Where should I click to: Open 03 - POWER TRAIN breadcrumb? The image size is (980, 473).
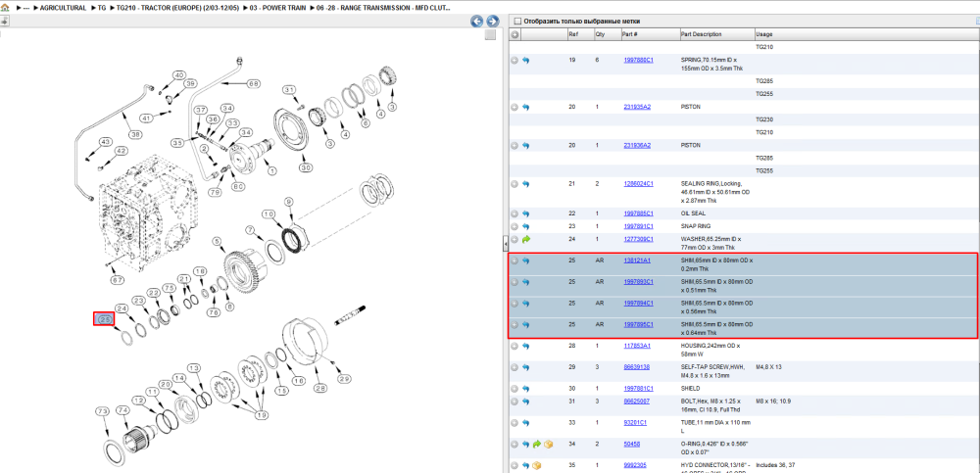point(277,8)
